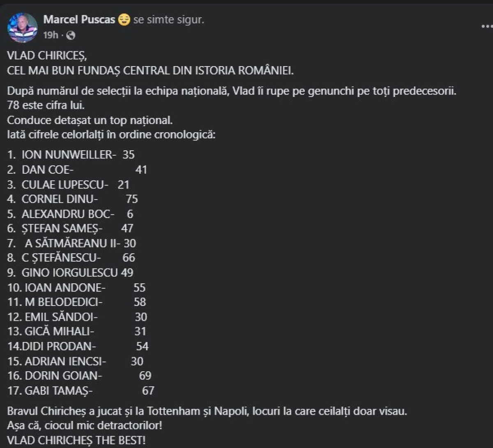Click the Marcel Puscas name link
493x448 pixels.
[79, 19]
